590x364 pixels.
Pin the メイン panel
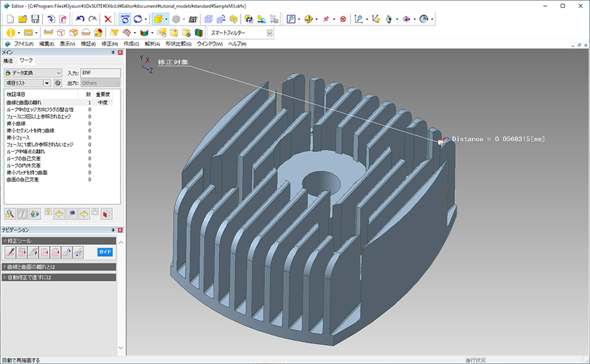[112, 52]
